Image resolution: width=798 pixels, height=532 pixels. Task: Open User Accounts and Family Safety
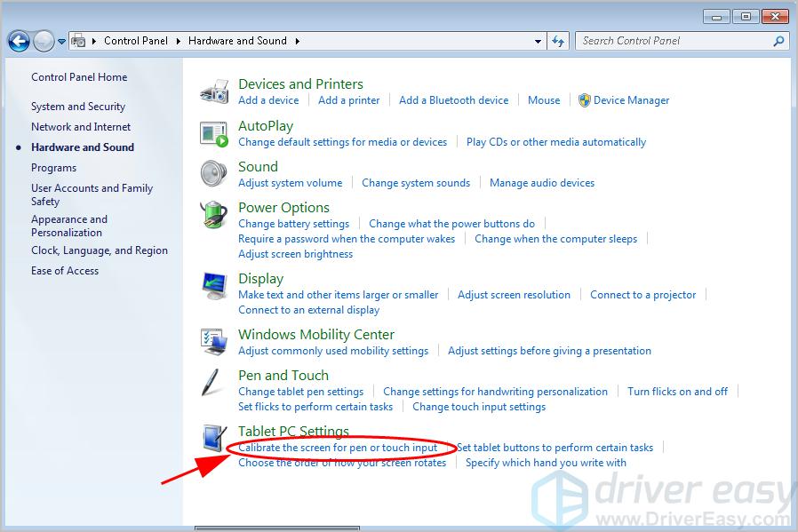click(x=92, y=195)
